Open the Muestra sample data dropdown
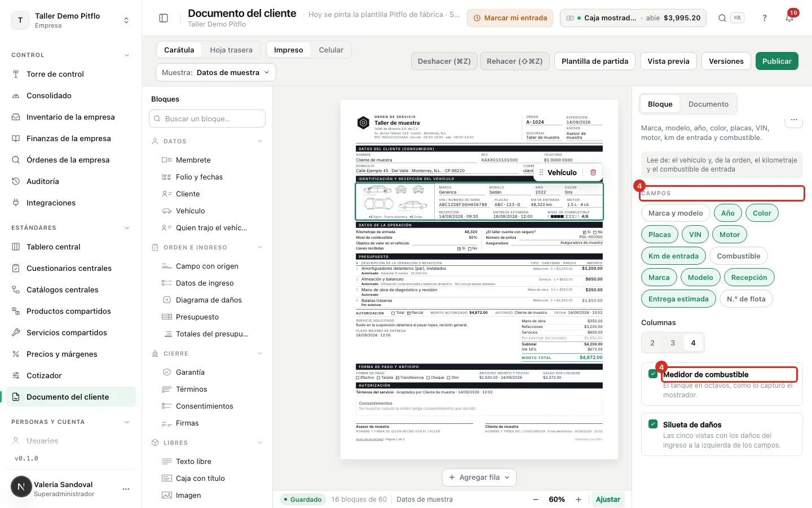This screenshot has width=812, height=508. point(216,72)
